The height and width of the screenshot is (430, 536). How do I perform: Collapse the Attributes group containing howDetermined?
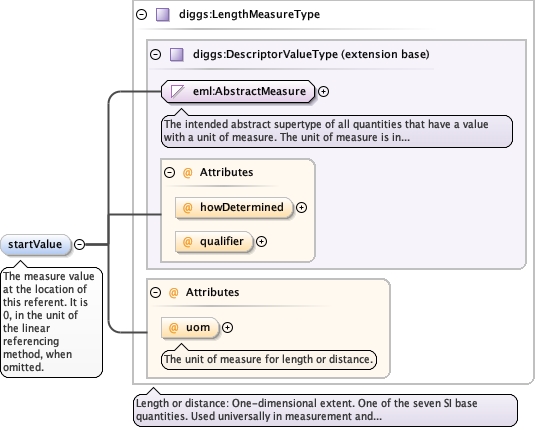coord(169,172)
